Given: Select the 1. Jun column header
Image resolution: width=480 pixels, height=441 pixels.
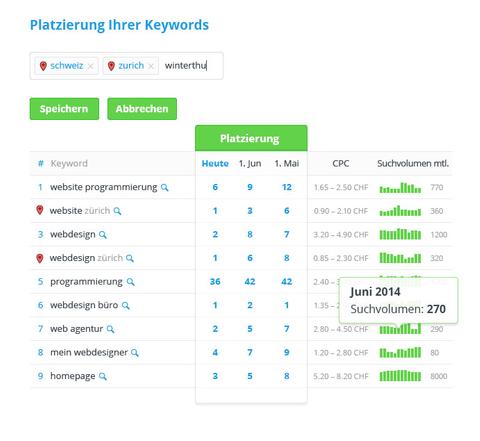Looking at the screenshot, I should (x=250, y=163).
